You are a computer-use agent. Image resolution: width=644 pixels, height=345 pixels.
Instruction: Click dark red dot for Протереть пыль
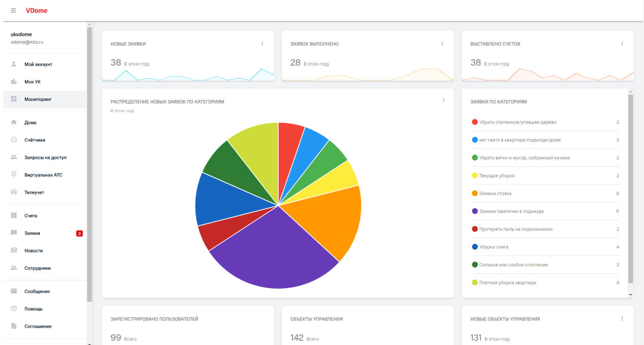[x=475, y=229]
